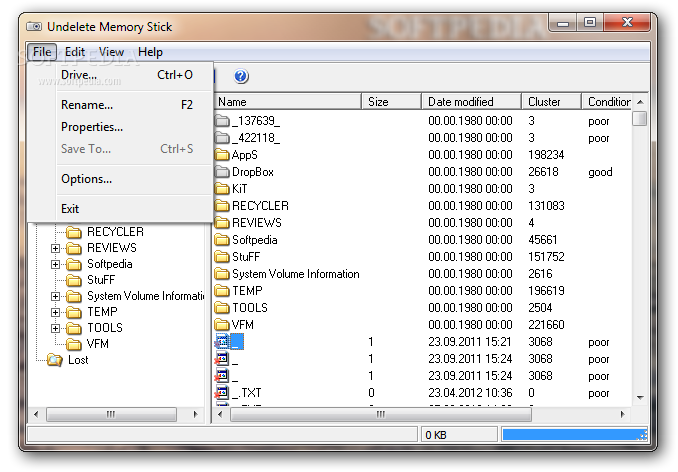Sort by the Cluster column header
This screenshot has width=678, height=472.
click(x=551, y=102)
